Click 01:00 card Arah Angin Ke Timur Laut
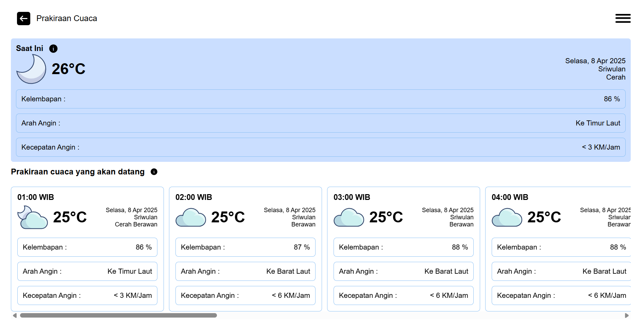 click(x=87, y=271)
